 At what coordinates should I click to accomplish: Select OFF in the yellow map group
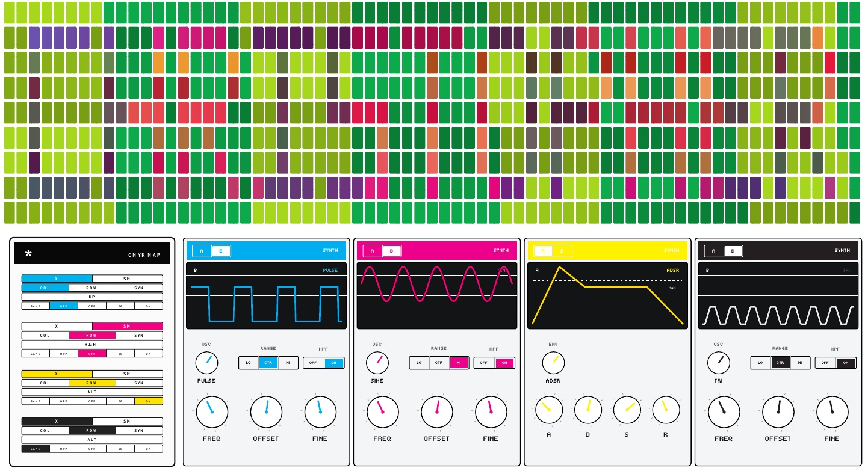tap(92, 401)
